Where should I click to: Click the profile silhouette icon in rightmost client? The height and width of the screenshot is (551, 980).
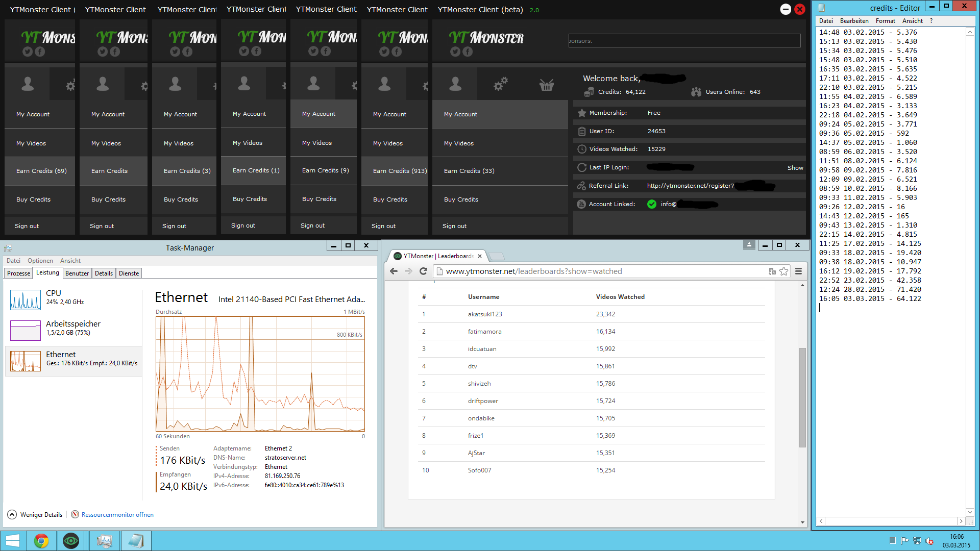tap(455, 84)
